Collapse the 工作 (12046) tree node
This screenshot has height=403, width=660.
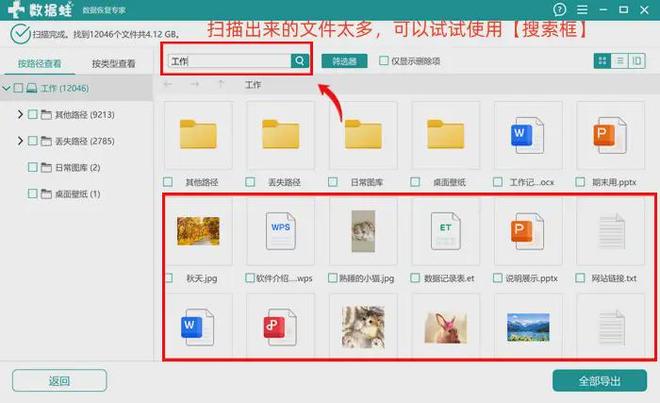[x=6, y=88]
